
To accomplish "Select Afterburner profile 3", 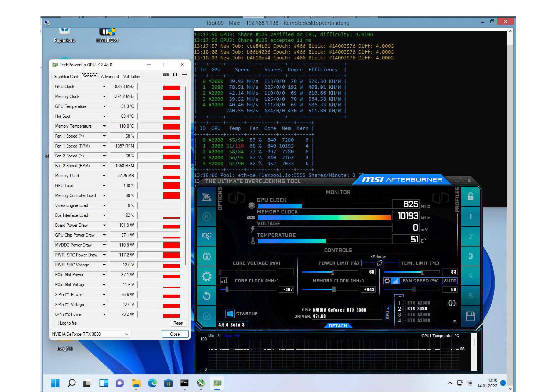I will point(470,256).
